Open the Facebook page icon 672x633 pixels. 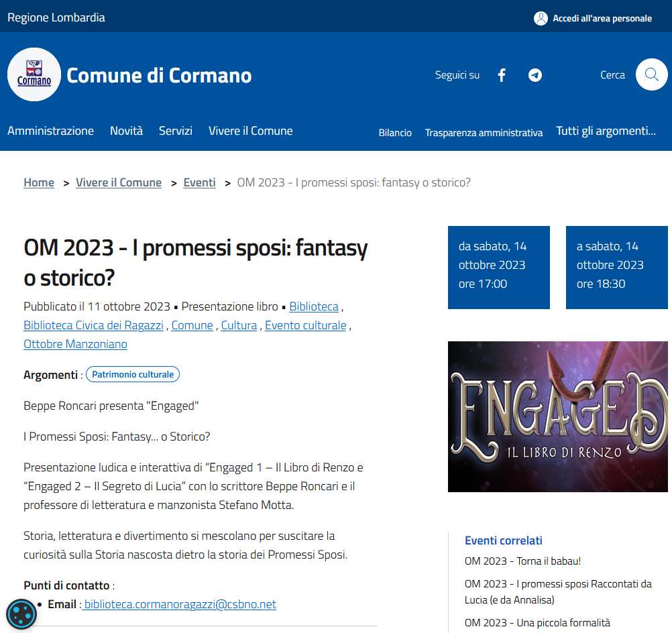click(x=502, y=75)
